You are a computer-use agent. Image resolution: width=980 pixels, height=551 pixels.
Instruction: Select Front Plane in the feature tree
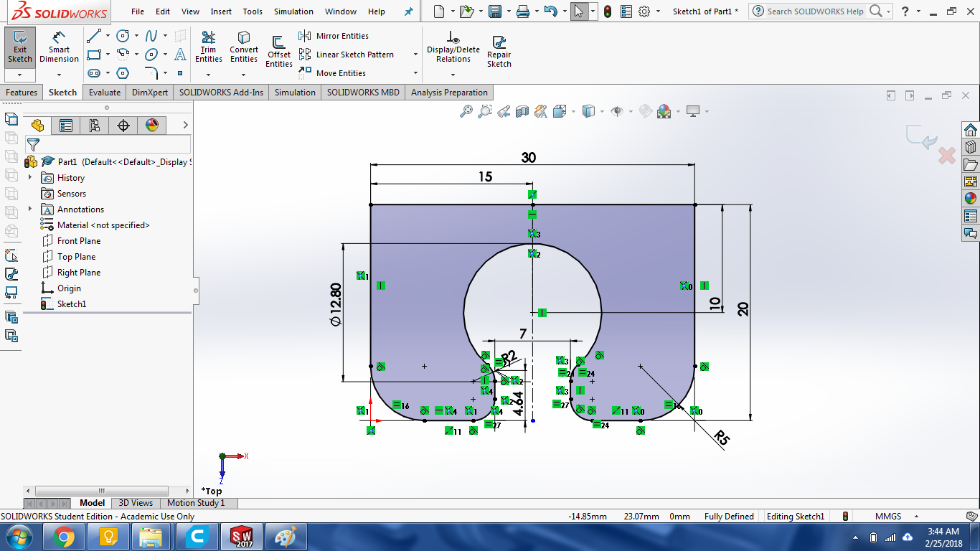(x=79, y=241)
